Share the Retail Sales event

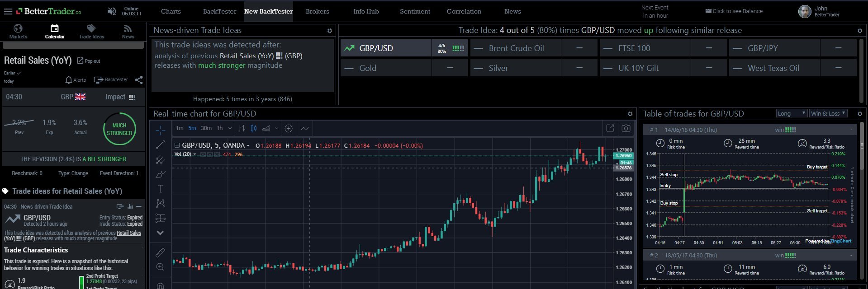click(x=139, y=80)
